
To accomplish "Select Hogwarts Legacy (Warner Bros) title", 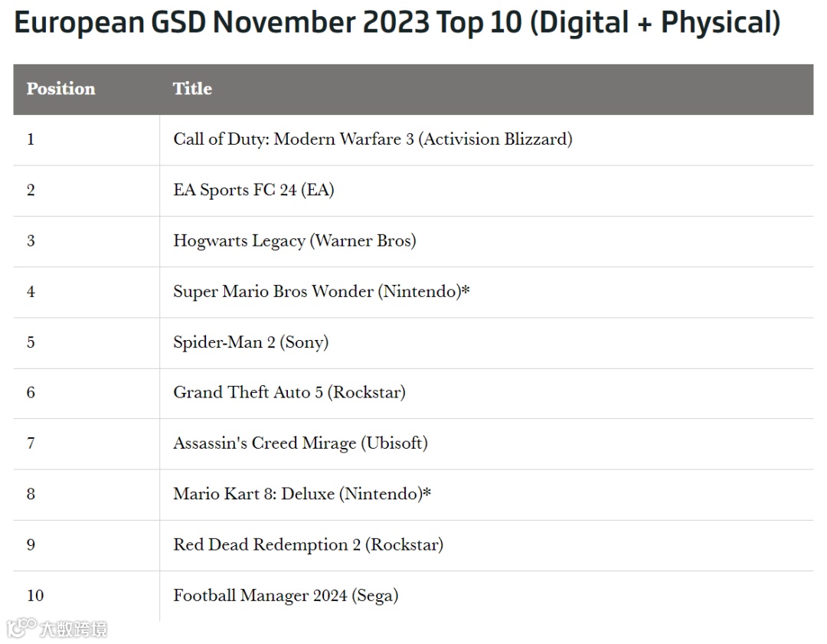I will tap(294, 240).
